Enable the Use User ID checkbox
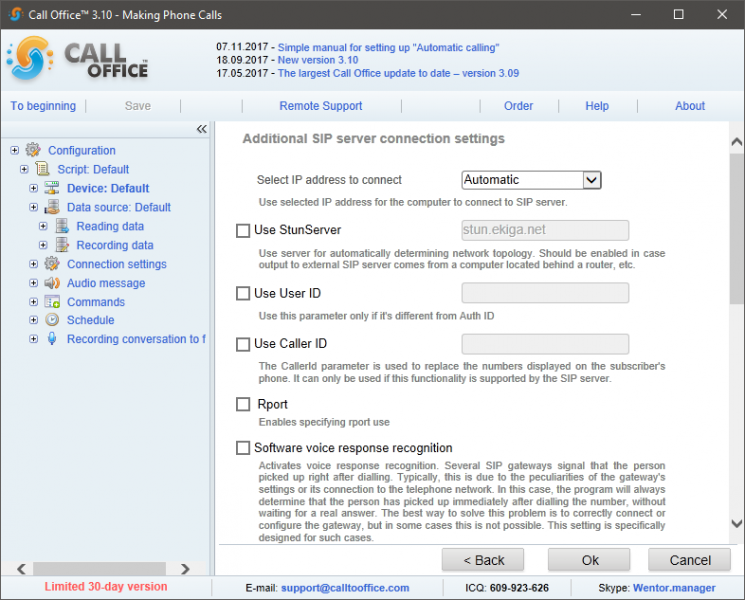 pos(243,294)
